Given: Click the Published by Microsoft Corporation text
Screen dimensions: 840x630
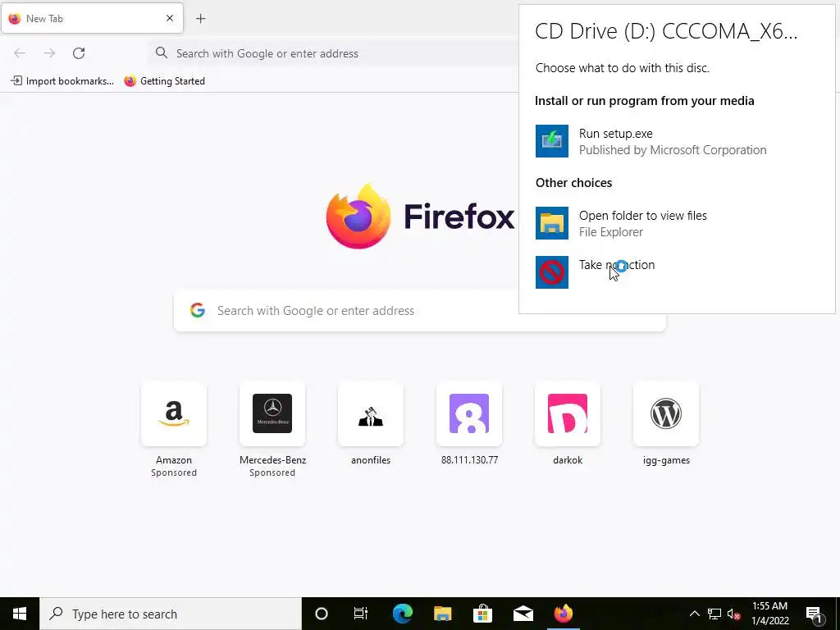Looking at the screenshot, I should (x=673, y=150).
